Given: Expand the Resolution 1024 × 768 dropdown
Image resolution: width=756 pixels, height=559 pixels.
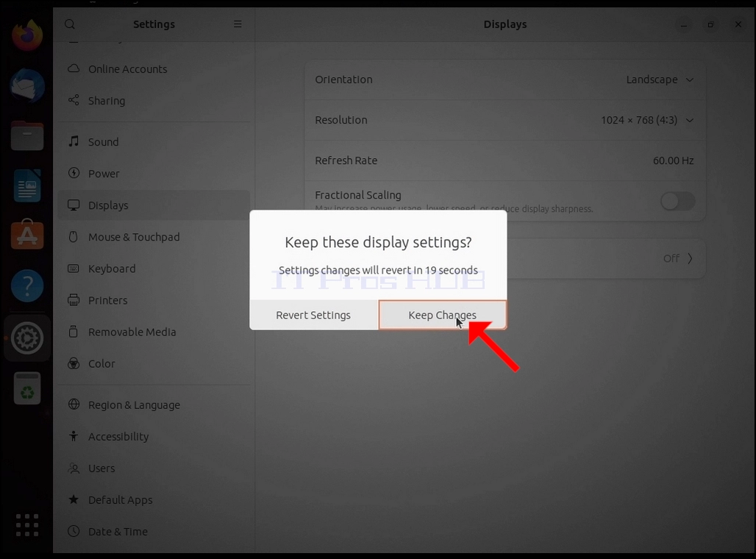Looking at the screenshot, I should [647, 120].
